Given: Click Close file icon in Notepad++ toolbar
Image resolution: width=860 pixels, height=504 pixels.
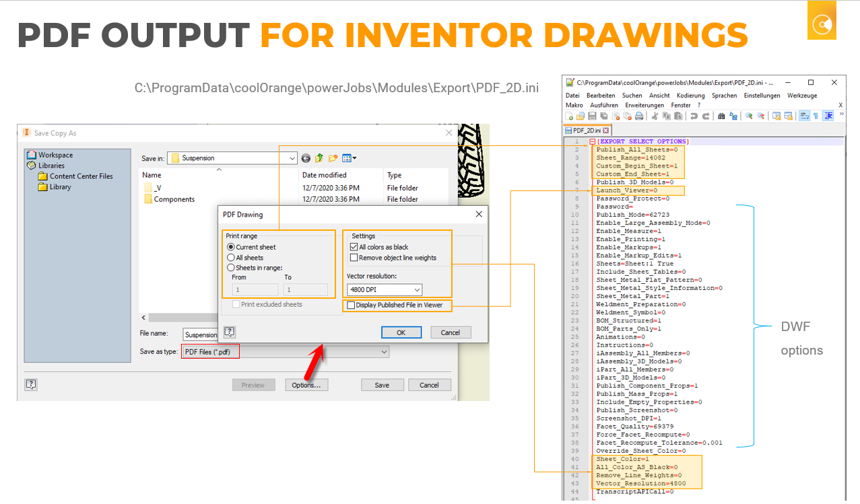Looking at the screenshot, I should pos(616,116).
